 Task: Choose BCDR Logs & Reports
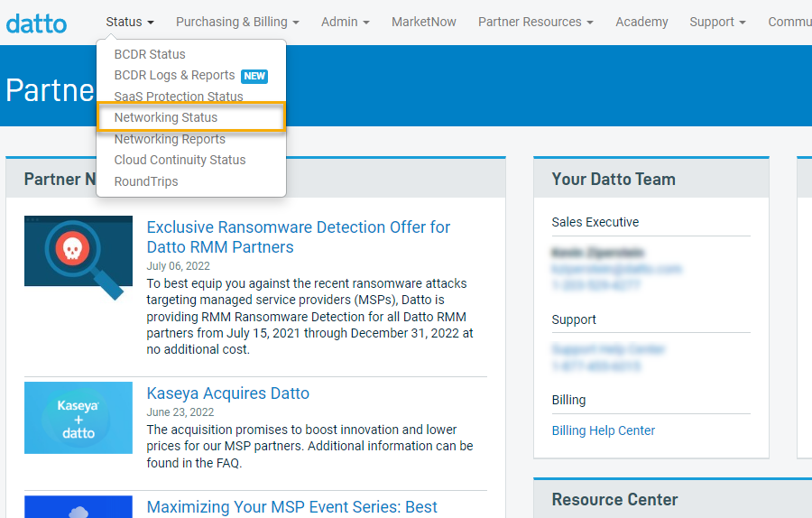click(174, 75)
